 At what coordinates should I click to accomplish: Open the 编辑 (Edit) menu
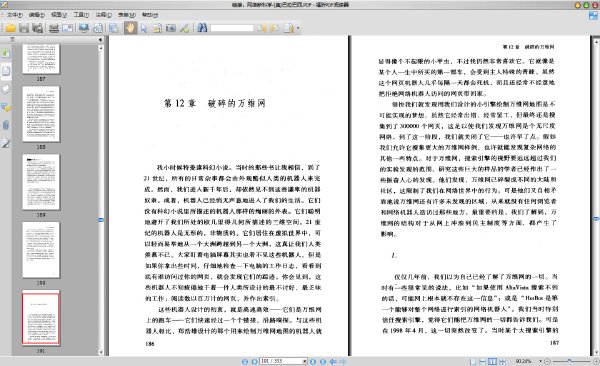(37, 15)
